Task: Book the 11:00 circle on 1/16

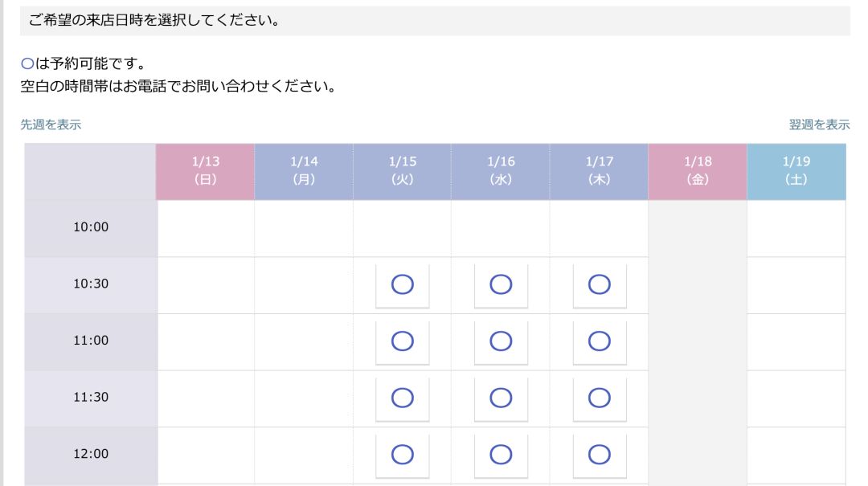Action: pyautogui.click(x=501, y=341)
